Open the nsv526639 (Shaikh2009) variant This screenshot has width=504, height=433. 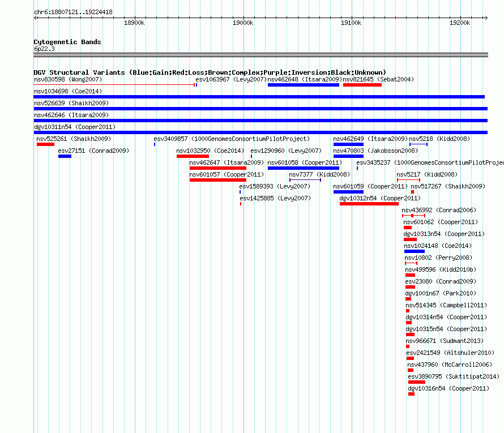point(71,103)
